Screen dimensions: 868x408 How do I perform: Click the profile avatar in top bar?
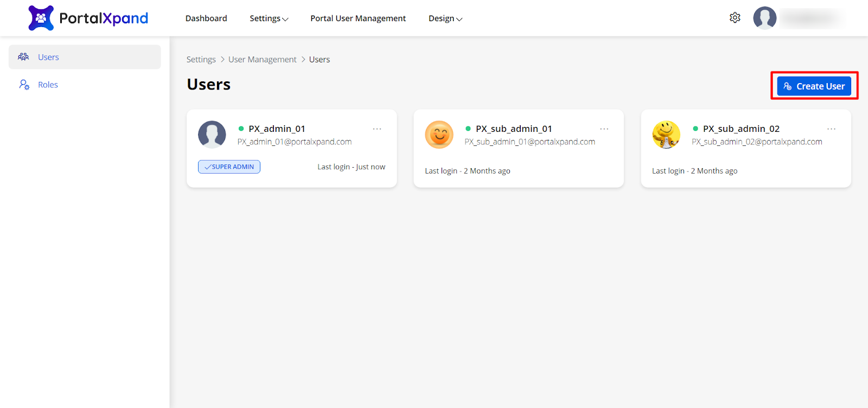764,18
